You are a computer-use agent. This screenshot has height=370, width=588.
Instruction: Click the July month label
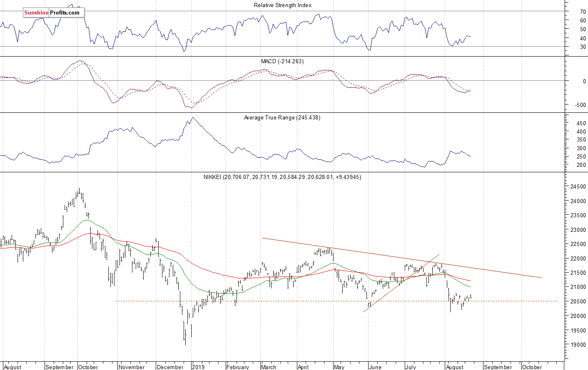411,367
